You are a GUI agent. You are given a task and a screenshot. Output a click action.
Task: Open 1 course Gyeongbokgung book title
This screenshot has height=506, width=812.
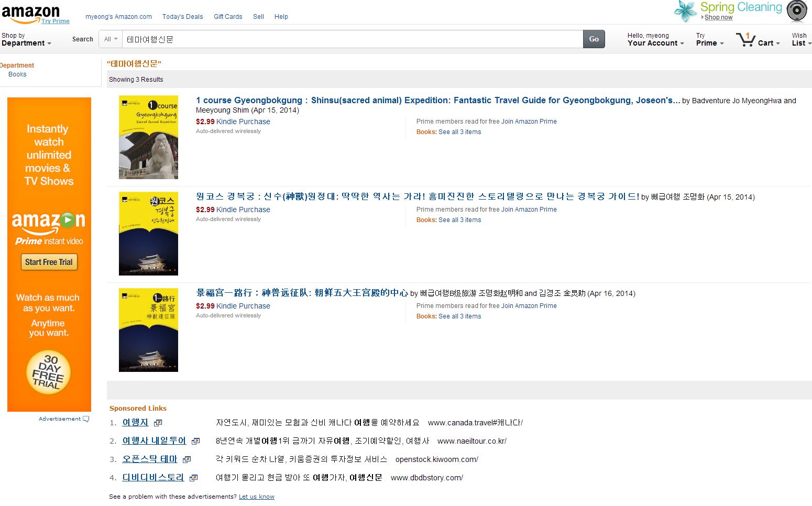(438, 101)
